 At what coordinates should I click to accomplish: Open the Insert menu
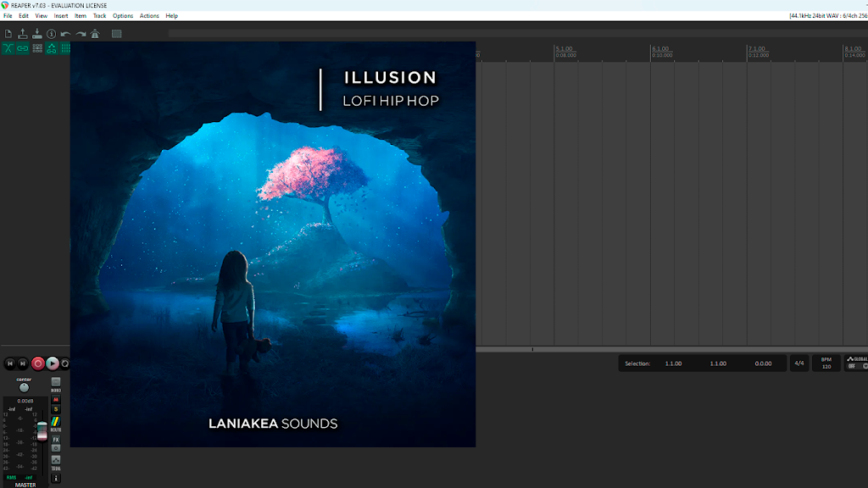pos(61,16)
